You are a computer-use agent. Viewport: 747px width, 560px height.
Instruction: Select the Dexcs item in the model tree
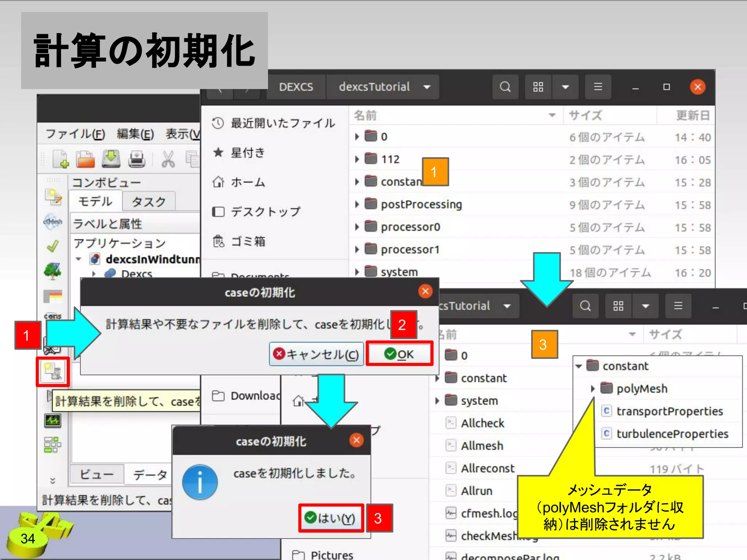pos(136,273)
